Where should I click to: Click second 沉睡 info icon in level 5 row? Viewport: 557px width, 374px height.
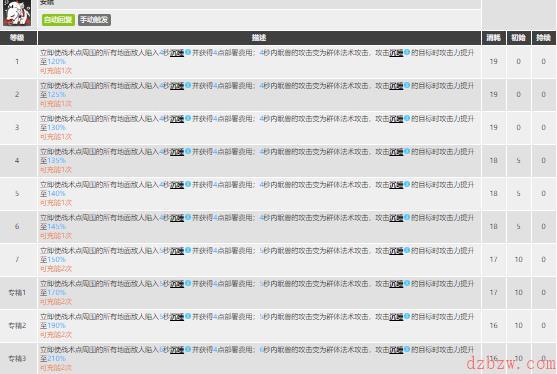(407, 184)
